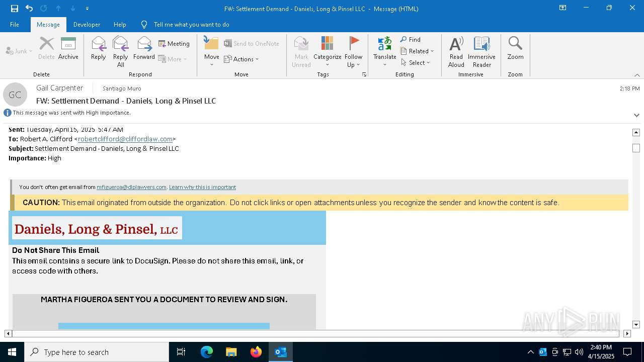Viewport: 644px width, 362px height.
Task: Click the taskbar search box
Action: click(x=97, y=352)
